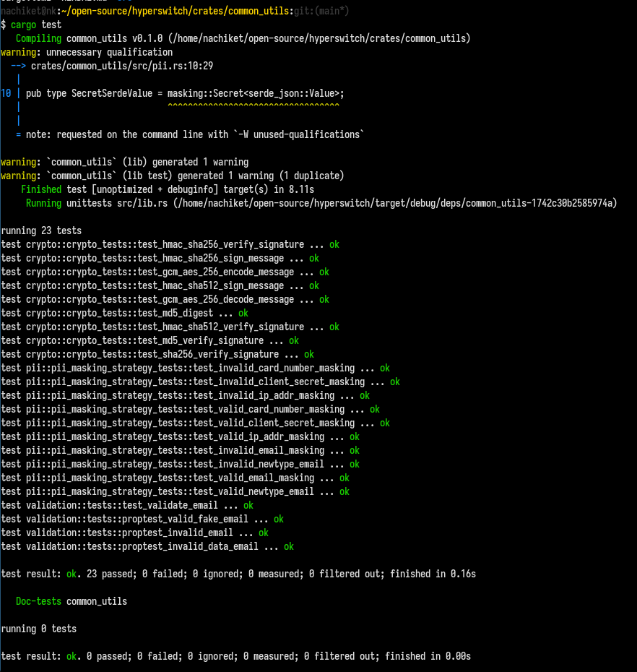Click 'proptest_invalid_email' test line
Image resolution: width=637 pixels, height=672 pixels.
click(134, 533)
